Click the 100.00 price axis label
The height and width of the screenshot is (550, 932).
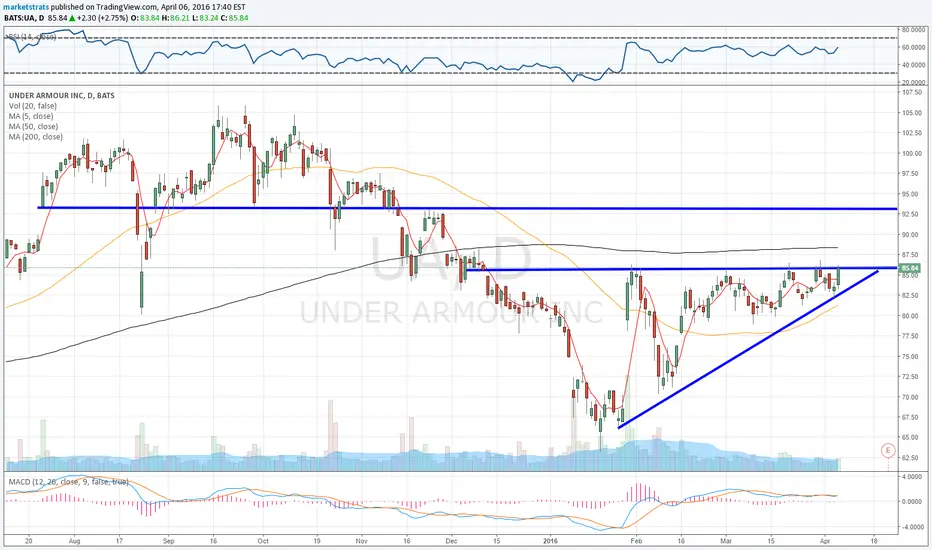[x=911, y=153]
